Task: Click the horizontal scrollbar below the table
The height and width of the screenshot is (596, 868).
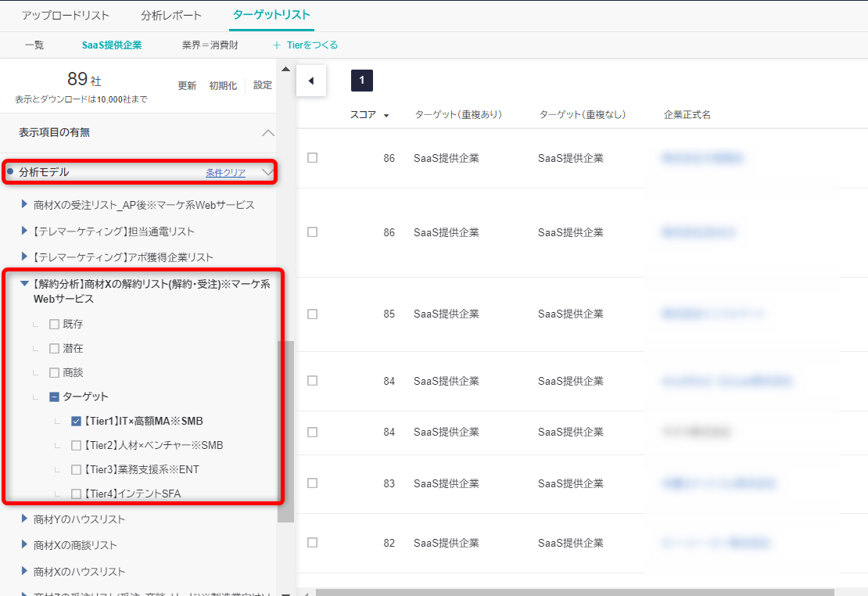Action: click(x=575, y=592)
